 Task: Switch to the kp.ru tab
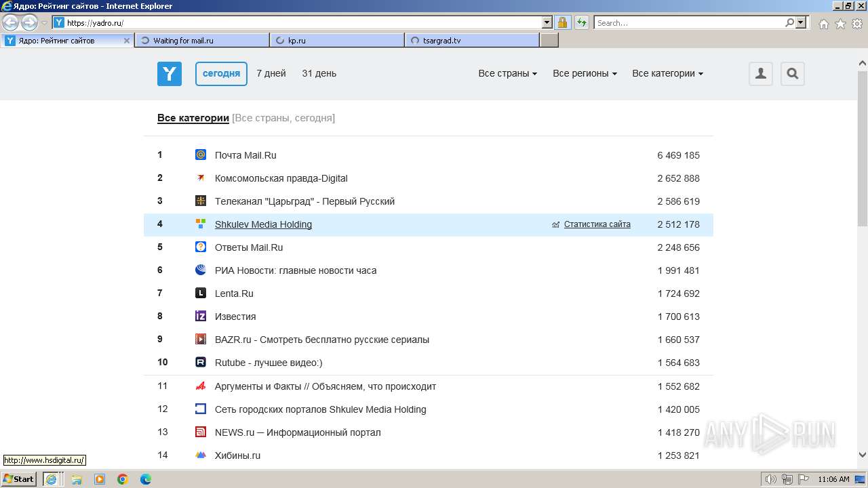tap(337, 41)
